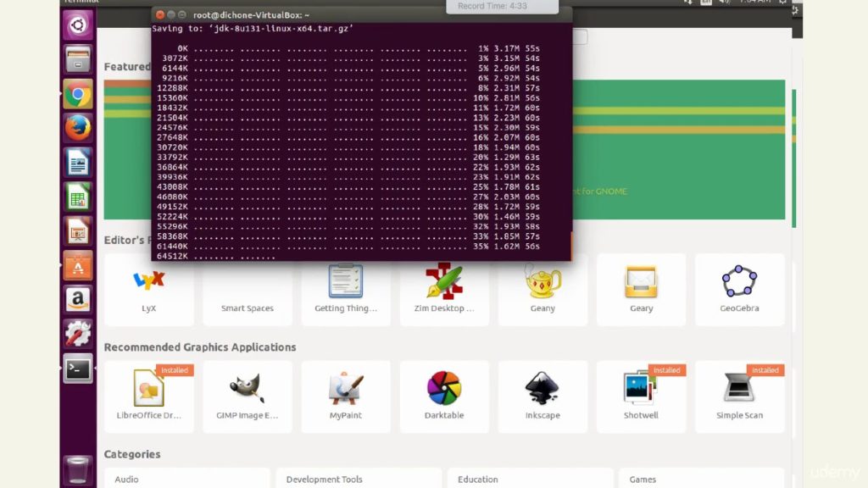Open the Inkscape app tile
This screenshot has width=868, height=488.
tap(542, 396)
